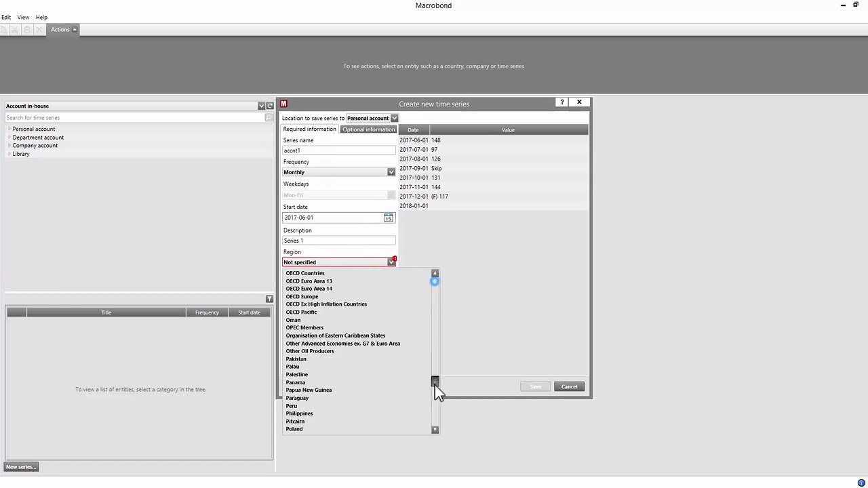
Task: Click the Title column header
Action: (x=106, y=312)
